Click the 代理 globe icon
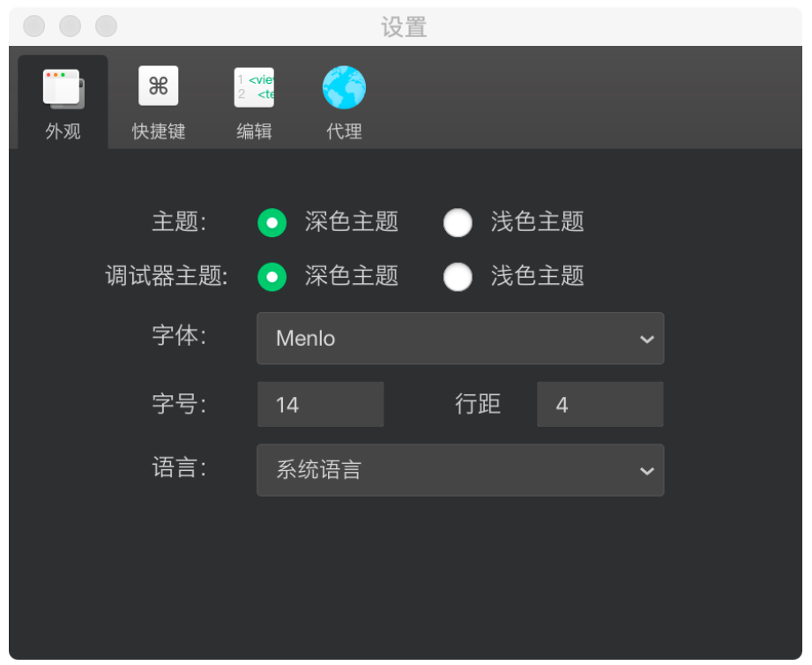Screen dimensions: 812x665 (344, 86)
